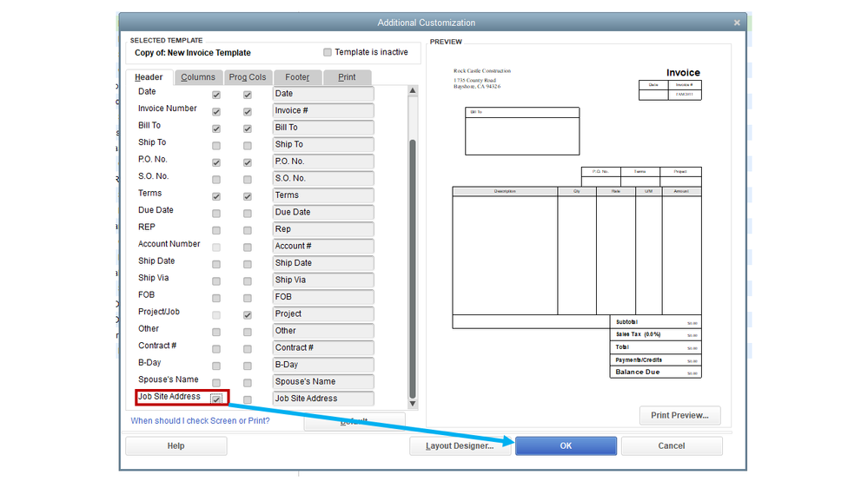Edit the Due Date title field
Screen dimensions: 868x488
click(x=323, y=213)
